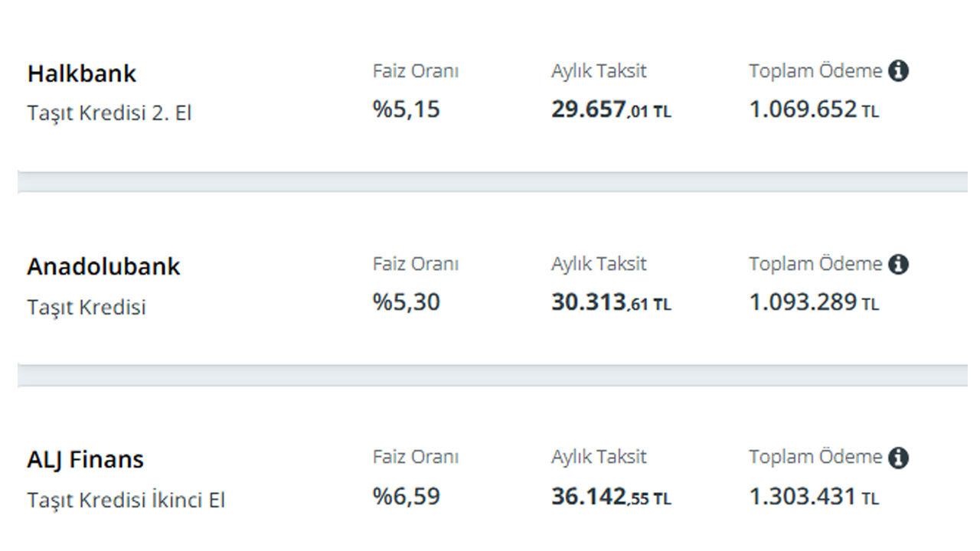Click the info icon next to ALJ Finans' Toplam Ödeme
The height and width of the screenshot is (551, 980).
pos(899,458)
